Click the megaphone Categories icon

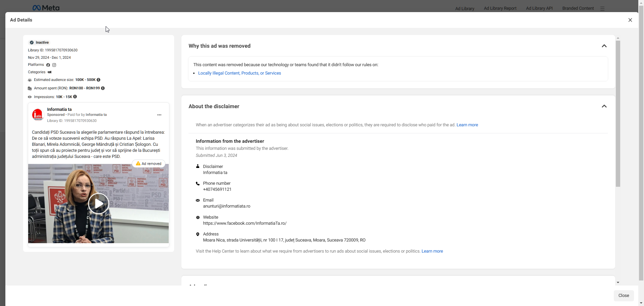(x=50, y=72)
